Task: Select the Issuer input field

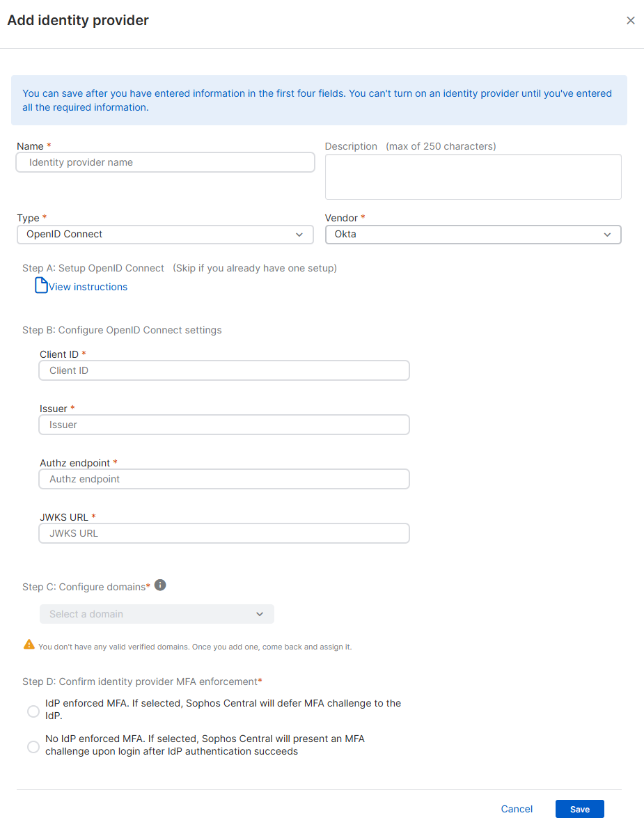Action: coord(224,425)
